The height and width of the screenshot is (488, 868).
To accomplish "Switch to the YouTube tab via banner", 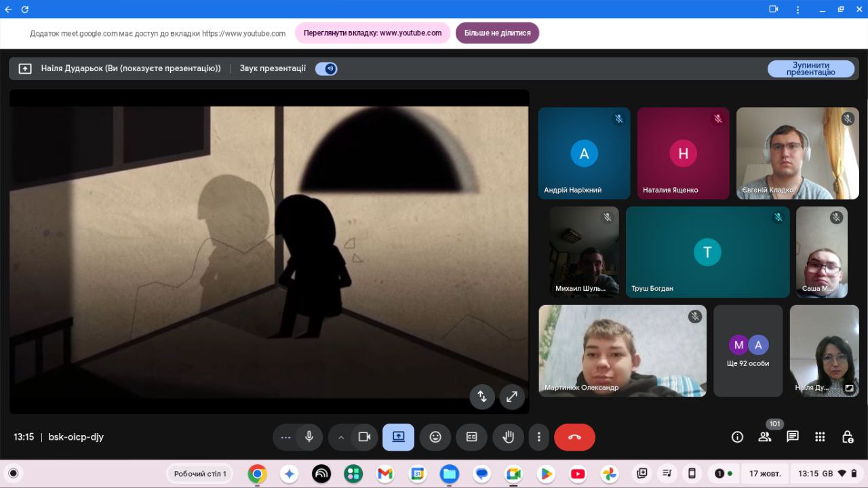I will coord(372,33).
